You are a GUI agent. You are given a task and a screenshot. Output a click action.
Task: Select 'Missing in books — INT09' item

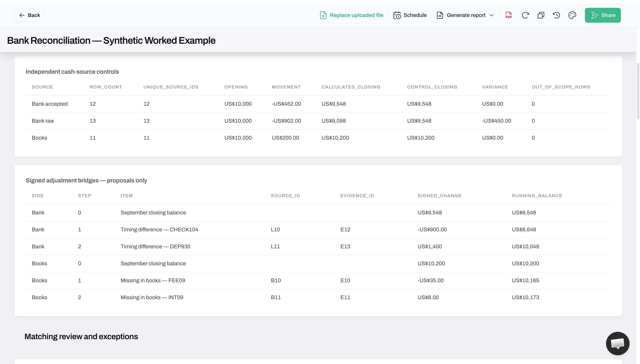(x=152, y=297)
